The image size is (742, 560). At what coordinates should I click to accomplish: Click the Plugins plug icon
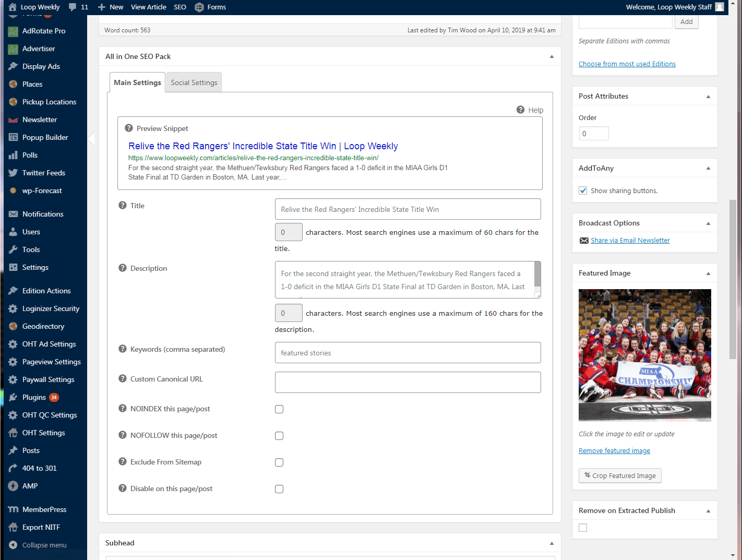[13, 397]
